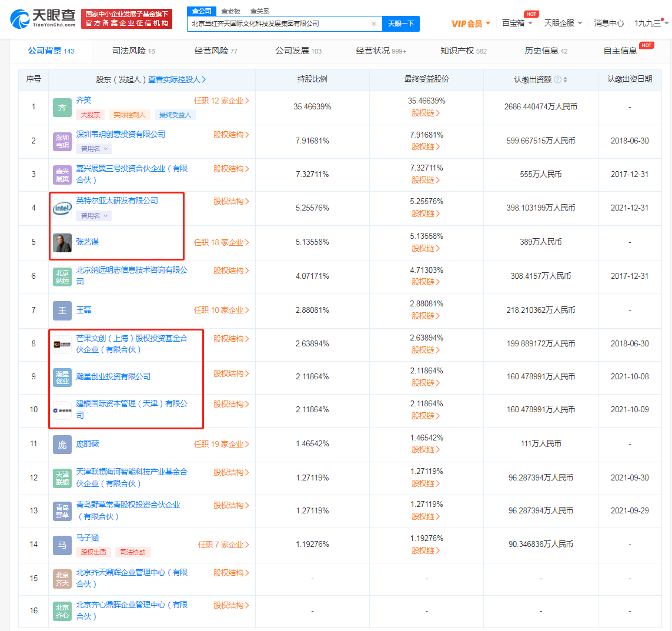Select the 查公司 search tab
Screen dimensions: 672x631
coord(202,11)
